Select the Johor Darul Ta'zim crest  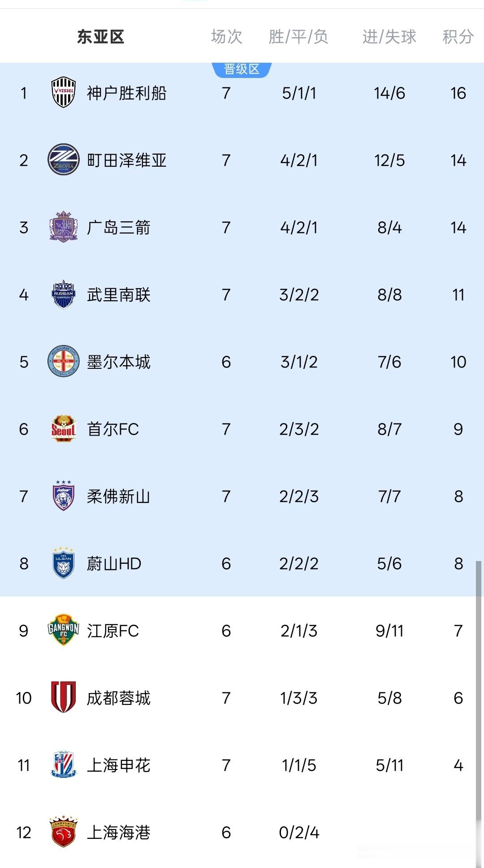63,496
